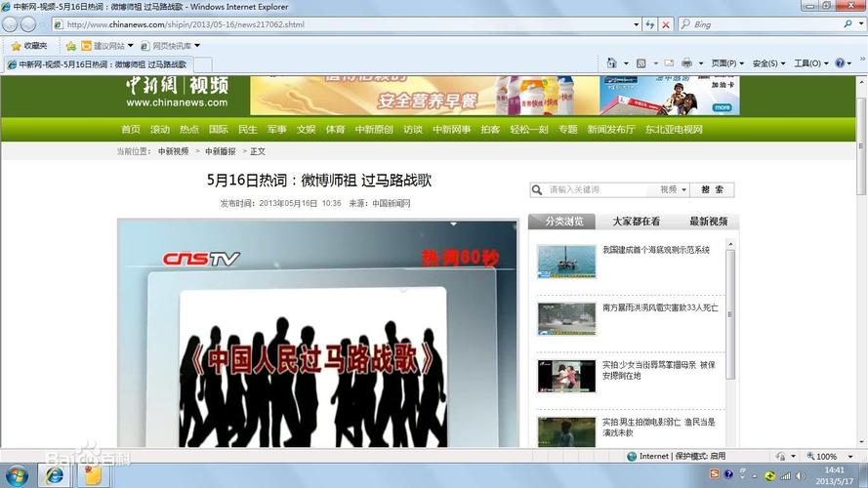Open 新闻发布厅 nav link
The image size is (868, 488).
pyautogui.click(x=610, y=130)
